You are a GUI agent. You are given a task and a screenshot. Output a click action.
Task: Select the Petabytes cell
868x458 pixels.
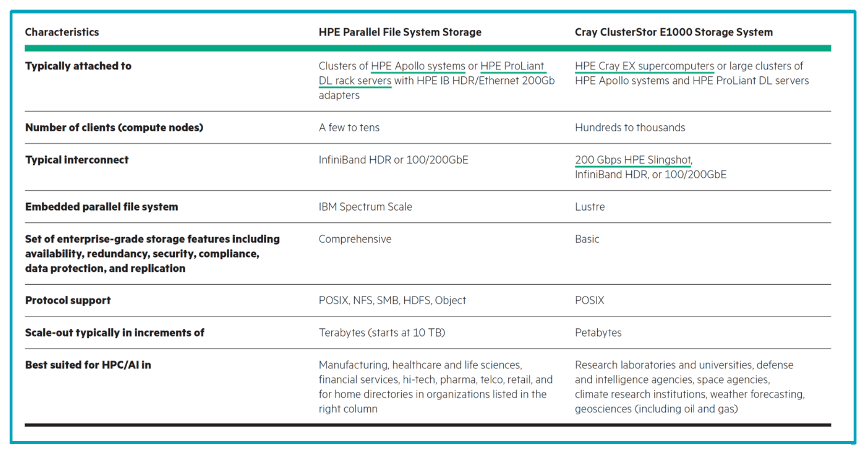pyautogui.click(x=598, y=332)
